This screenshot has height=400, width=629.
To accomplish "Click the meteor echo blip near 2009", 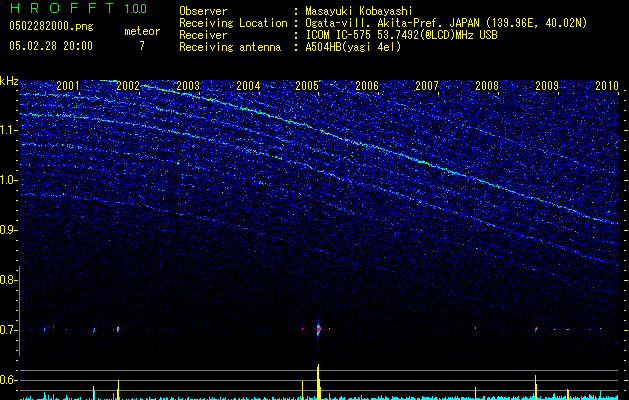I will pos(536,329).
